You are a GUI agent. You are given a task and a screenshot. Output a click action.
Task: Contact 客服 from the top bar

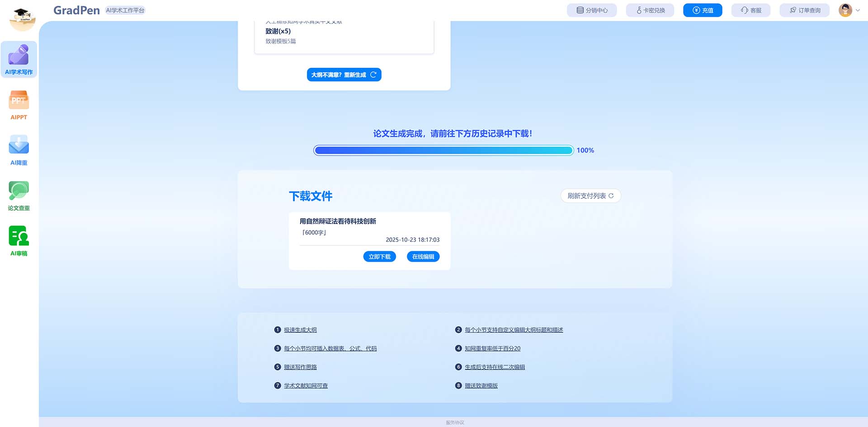[x=750, y=10]
